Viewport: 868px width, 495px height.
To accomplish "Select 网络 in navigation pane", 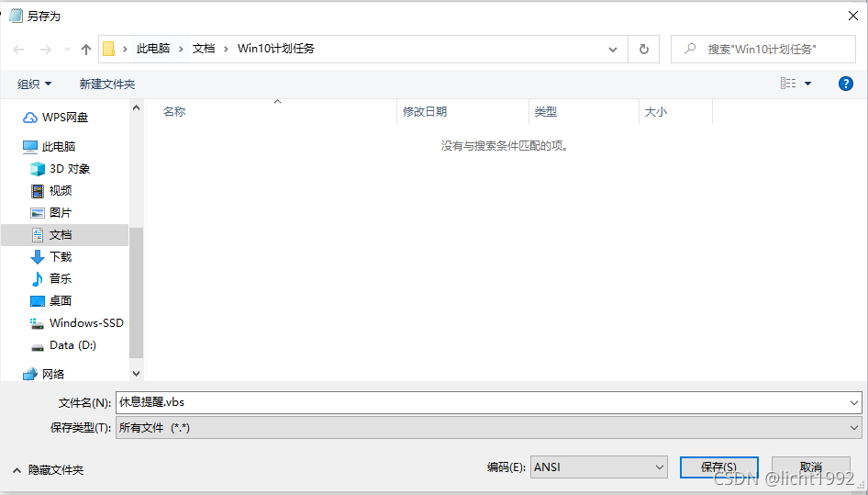I will tap(43, 374).
